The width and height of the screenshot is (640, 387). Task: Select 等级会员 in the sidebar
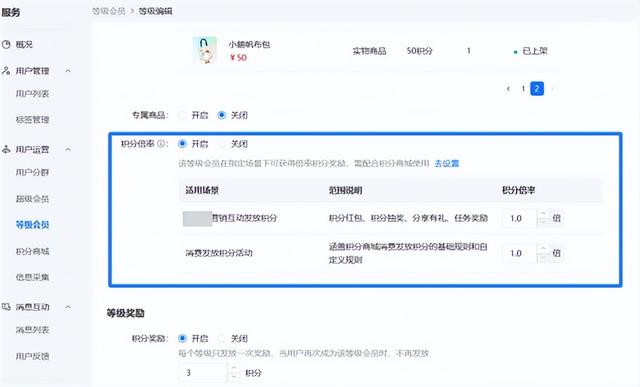point(32,225)
